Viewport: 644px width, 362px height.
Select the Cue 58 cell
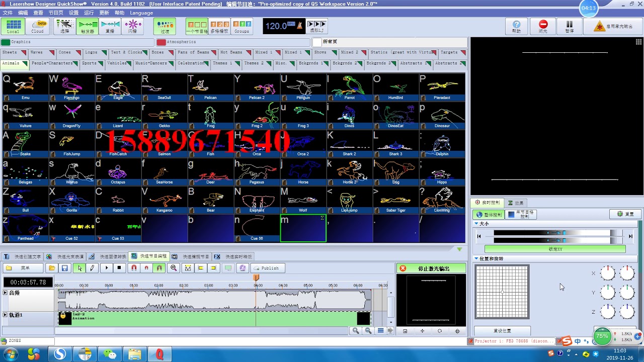click(x=257, y=228)
